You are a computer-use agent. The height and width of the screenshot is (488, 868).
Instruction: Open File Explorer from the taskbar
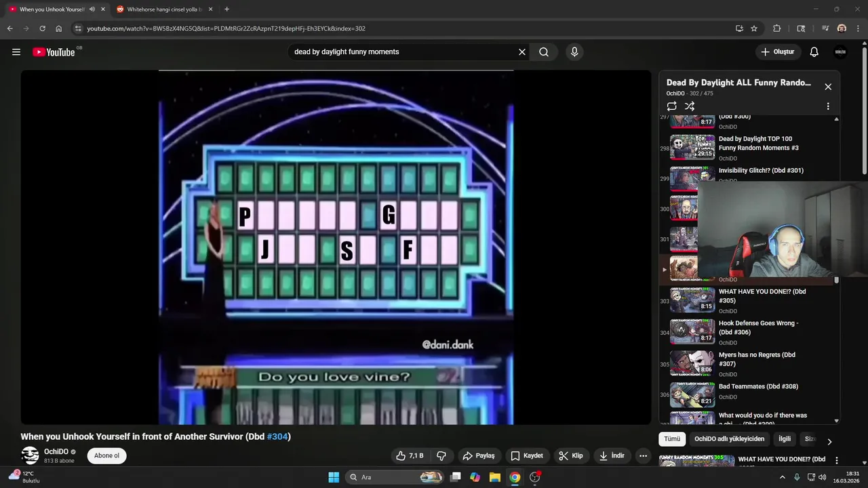pyautogui.click(x=495, y=477)
